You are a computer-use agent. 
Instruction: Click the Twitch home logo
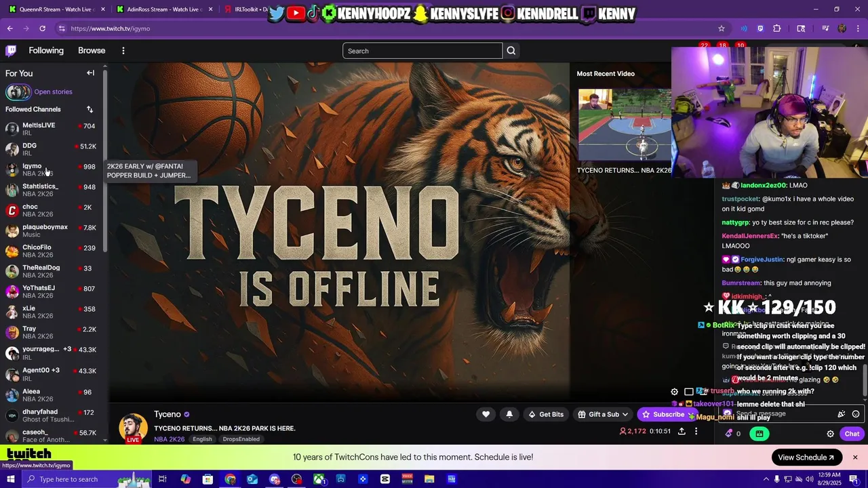pos(11,51)
